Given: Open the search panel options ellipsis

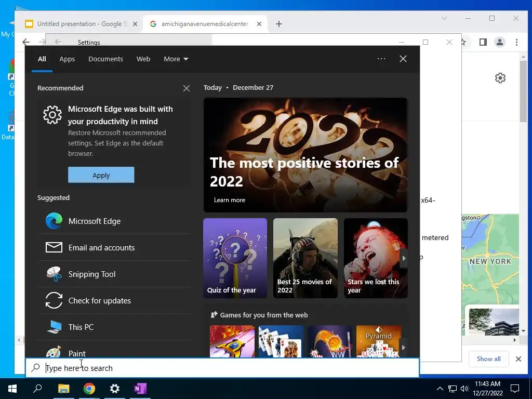Looking at the screenshot, I should [381, 59].
